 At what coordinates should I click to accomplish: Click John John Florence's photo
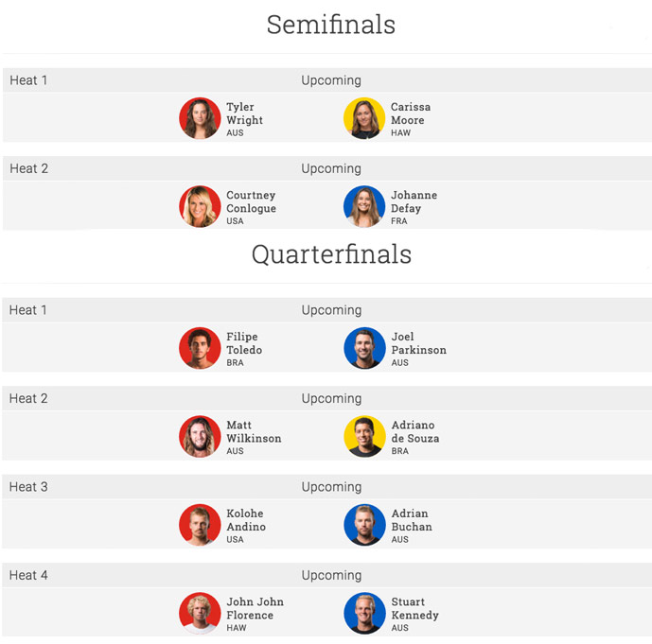pos(200,613)
